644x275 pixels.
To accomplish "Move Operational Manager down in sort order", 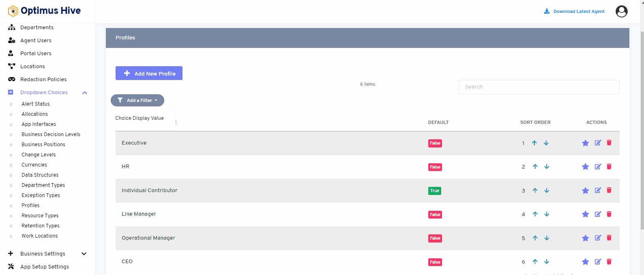I will (547, 238).
